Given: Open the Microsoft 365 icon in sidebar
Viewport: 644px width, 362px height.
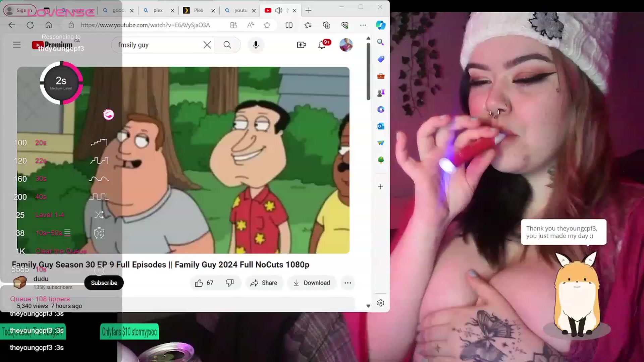Looking at the screenshot, I should [380, 110].
